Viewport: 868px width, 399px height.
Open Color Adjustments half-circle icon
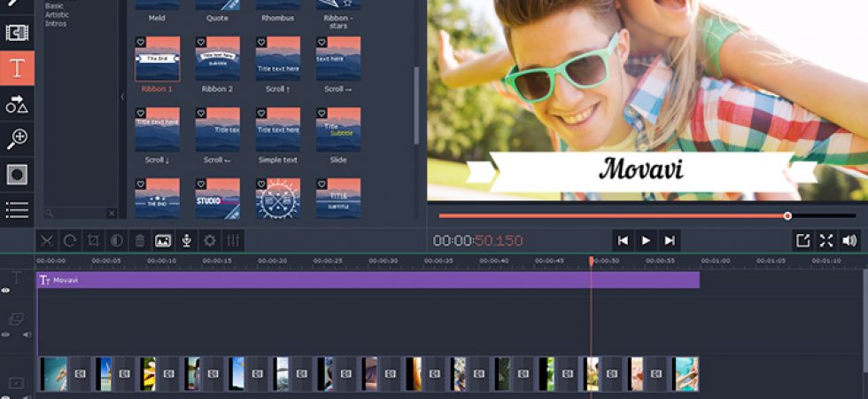(117, 240)
